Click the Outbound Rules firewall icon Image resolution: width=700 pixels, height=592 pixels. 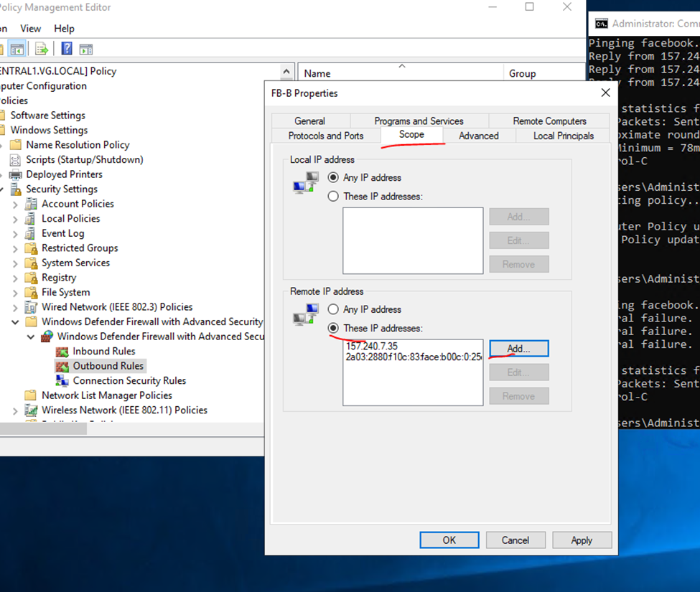pyautogui.click(x=62, y=366)
